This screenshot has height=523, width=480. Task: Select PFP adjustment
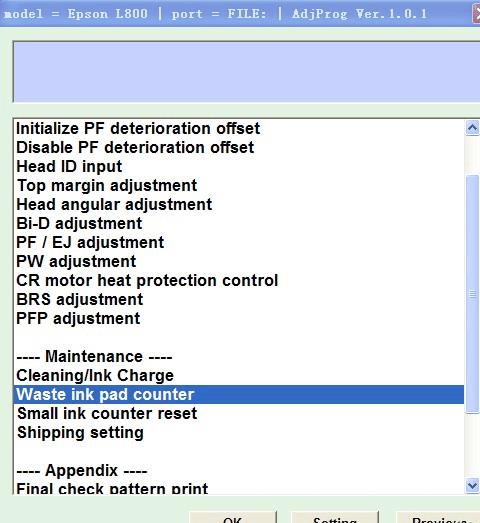tap(239, 319)
